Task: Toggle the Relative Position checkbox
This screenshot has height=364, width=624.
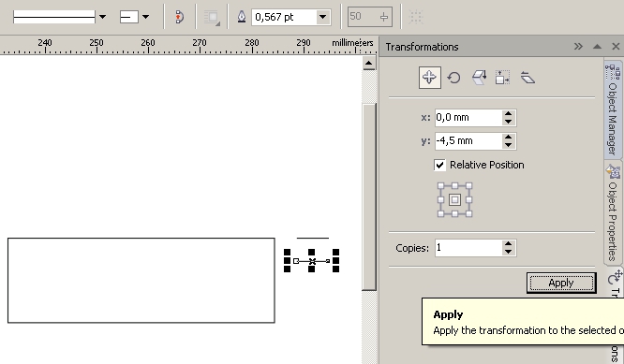Action: [439, 165]
